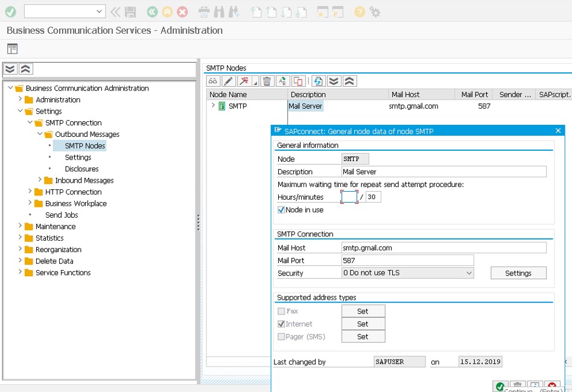Click the Mail Server description cell
Image resolution: width=572 pixels, height=392 pixels.
[305, 106]
